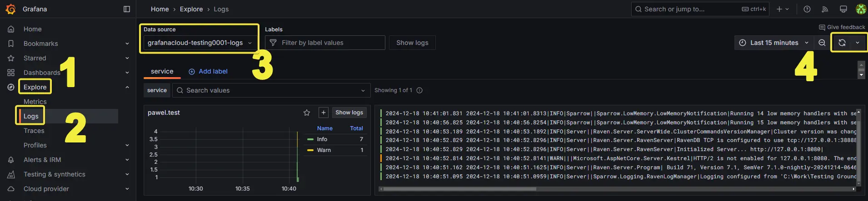868x201 pixels.
Task: Click the info icon beside Showing 1 of 1
Action: 419,90
